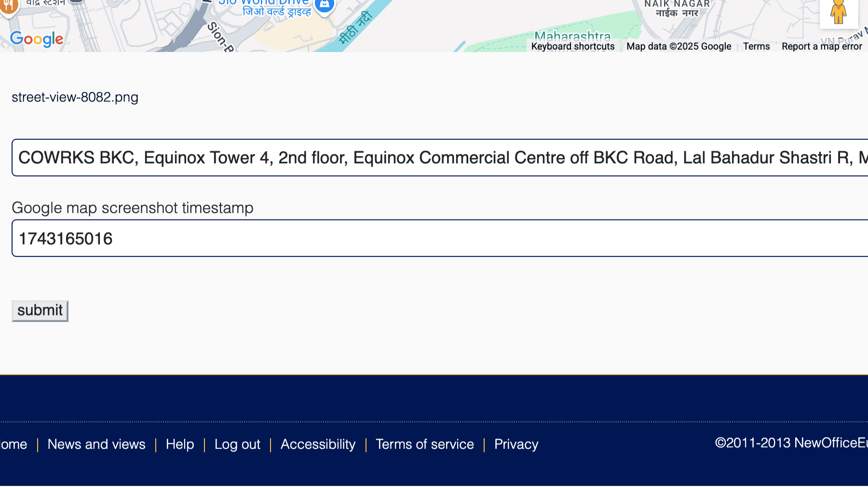Click Report a map error link
This screenshot has width=868, height=487.
click(x=822, y=46)
